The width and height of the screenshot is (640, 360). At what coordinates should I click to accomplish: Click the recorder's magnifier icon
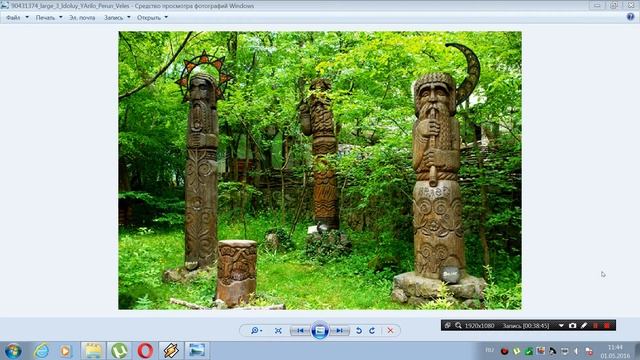click(458, 325)
